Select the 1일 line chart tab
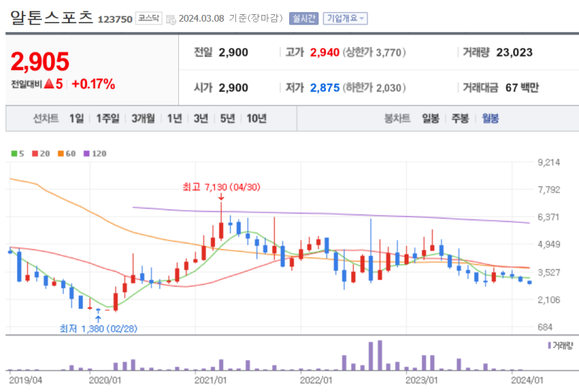The width and height of the screenshot is (579, 392). [76, 118]
